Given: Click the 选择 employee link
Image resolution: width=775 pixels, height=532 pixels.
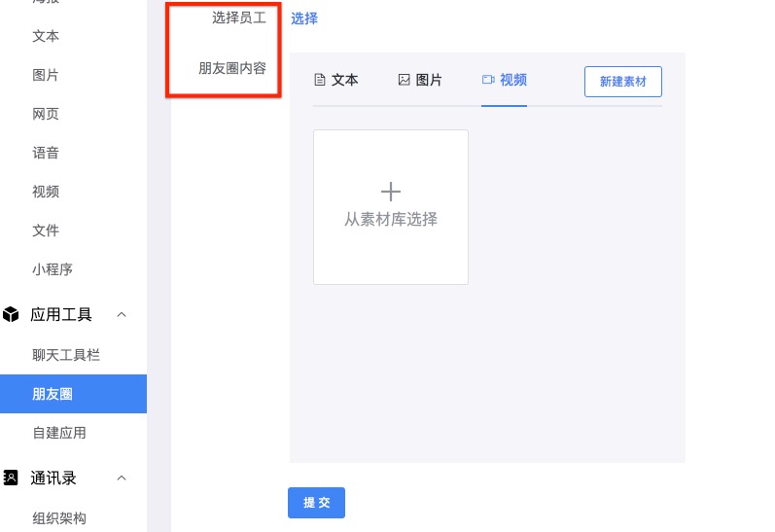Looking at the screenshot, I should point(304,18).
